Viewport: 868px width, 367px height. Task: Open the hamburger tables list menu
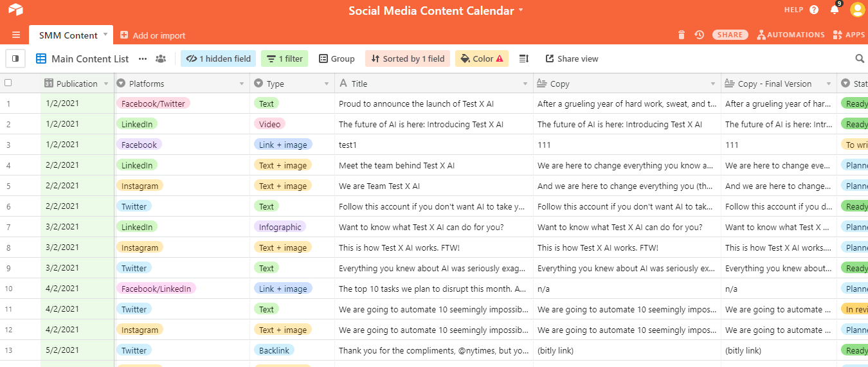(x=16, y=35)
